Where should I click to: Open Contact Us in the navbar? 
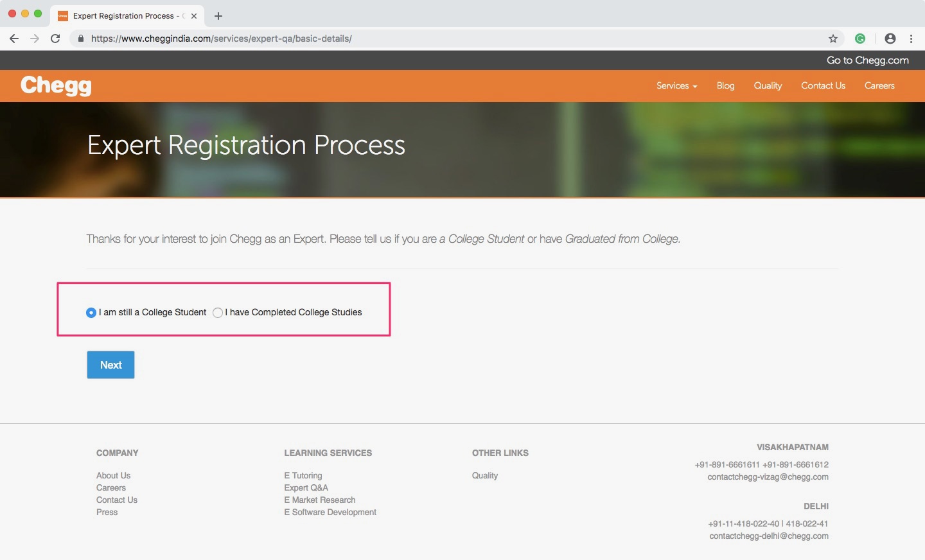[823, 86]
